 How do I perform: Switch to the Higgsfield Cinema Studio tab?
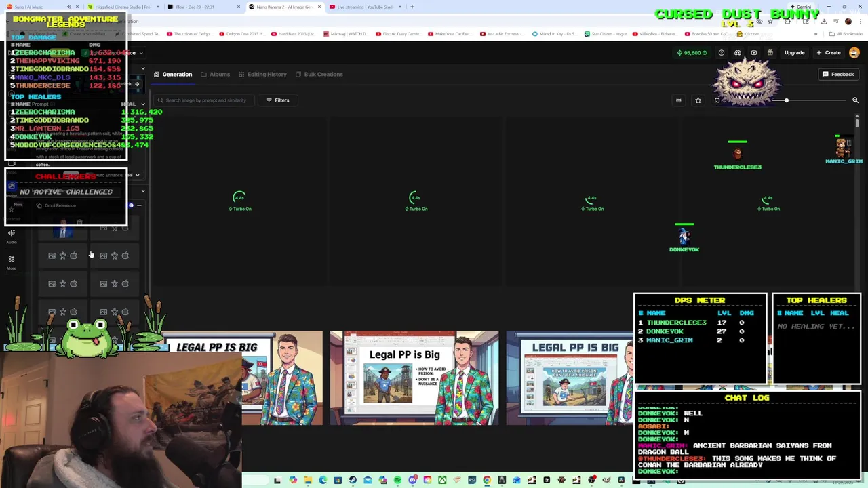click(x=123, y=7)
